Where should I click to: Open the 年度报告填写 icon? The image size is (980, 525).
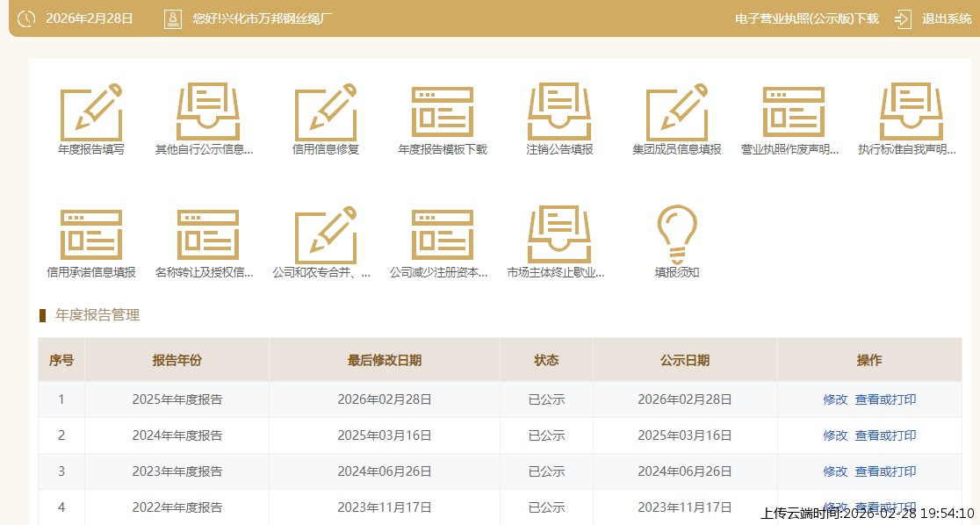[91, 112]
